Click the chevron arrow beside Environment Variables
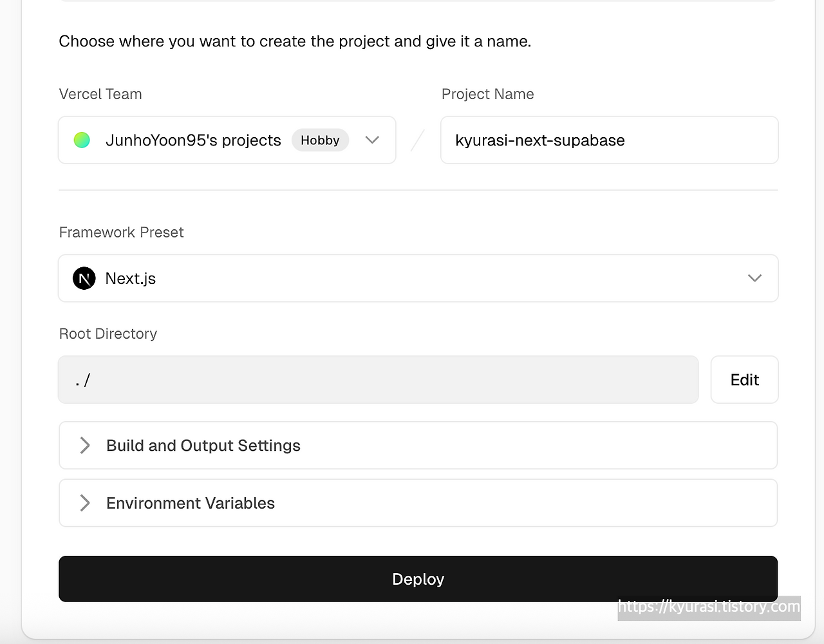This screenshot has width=824, height=644. tap(85, 503)
